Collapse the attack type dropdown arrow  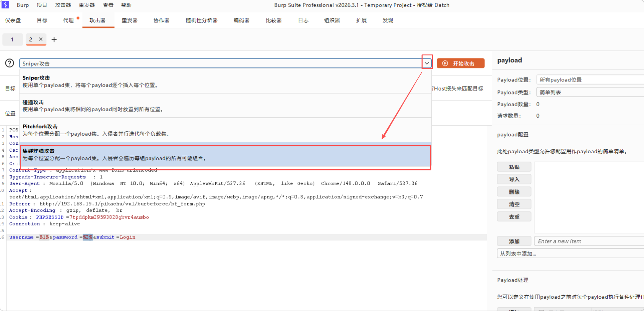click(x=427, y=63)
